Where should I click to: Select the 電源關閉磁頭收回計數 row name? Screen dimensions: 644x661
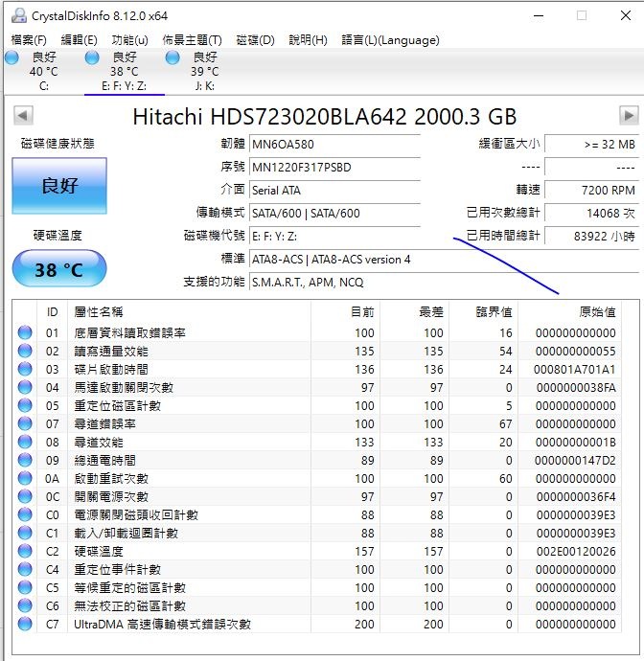point(136,515)
